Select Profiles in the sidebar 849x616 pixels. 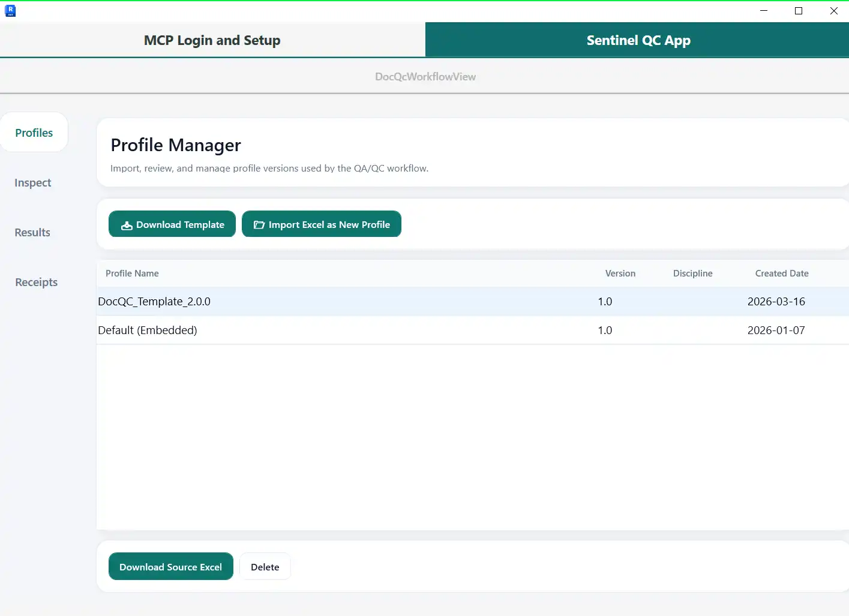(34, 133)
